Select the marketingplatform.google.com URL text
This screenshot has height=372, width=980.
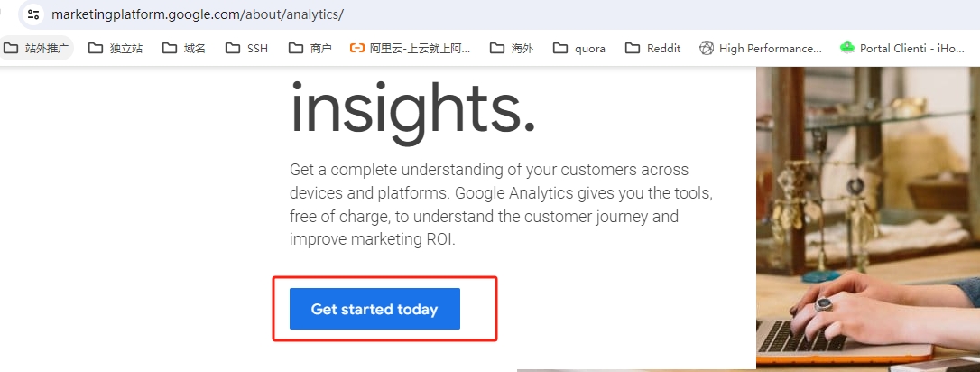click(x=198, y=14)
